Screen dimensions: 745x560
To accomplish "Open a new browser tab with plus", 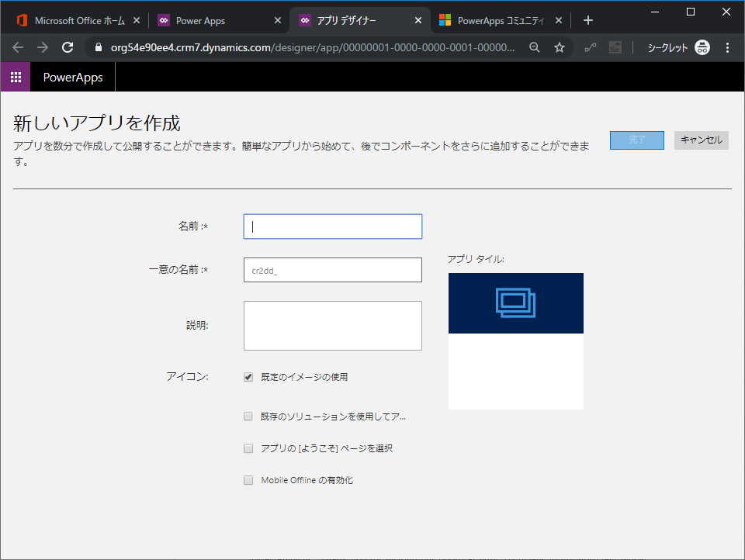I will point(587,20).
